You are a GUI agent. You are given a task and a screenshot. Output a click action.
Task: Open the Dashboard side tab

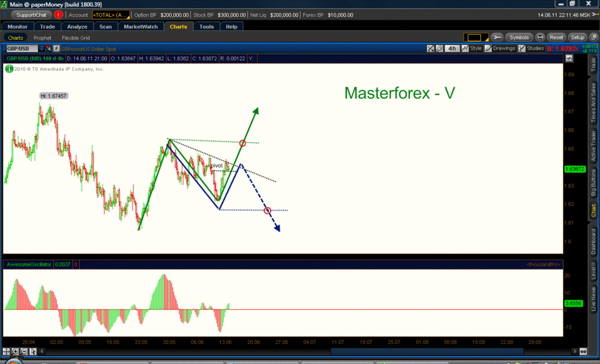coord(594,242)
